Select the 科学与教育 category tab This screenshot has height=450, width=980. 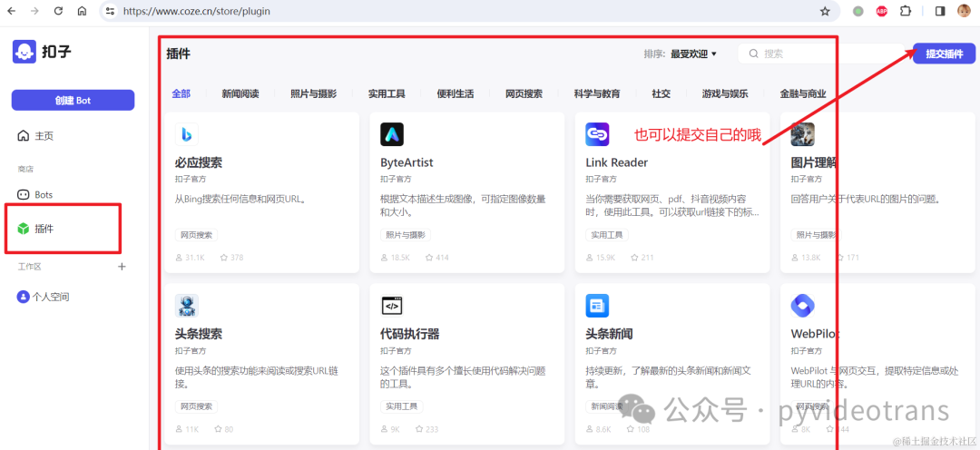(x=597, y=93)
